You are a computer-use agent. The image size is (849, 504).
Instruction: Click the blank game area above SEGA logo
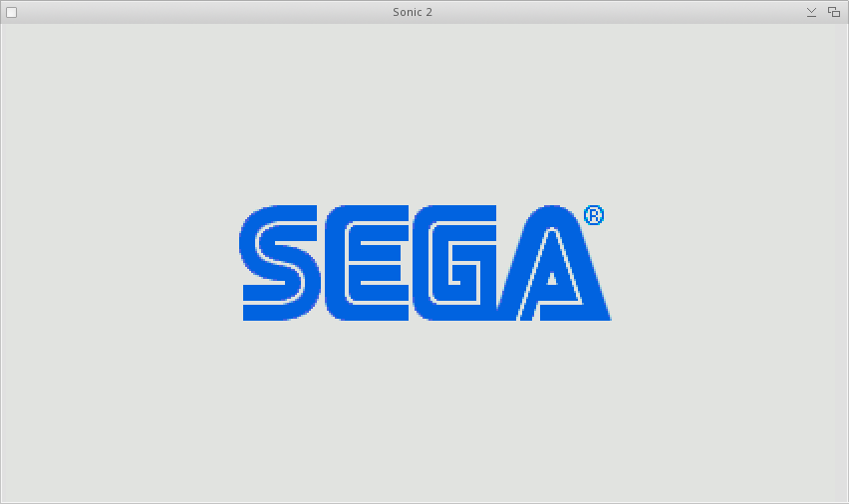coord(424,110)
